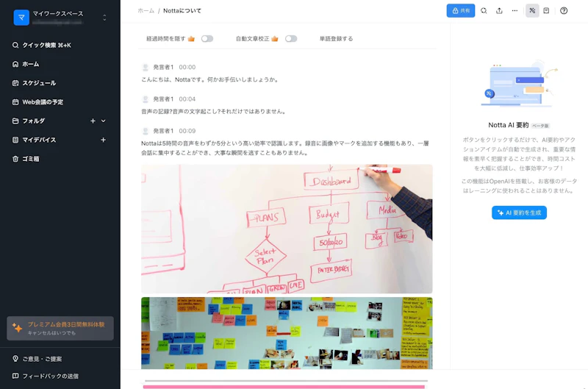
Task: Open フィードバックの送信 link
Action: [45, 376]
